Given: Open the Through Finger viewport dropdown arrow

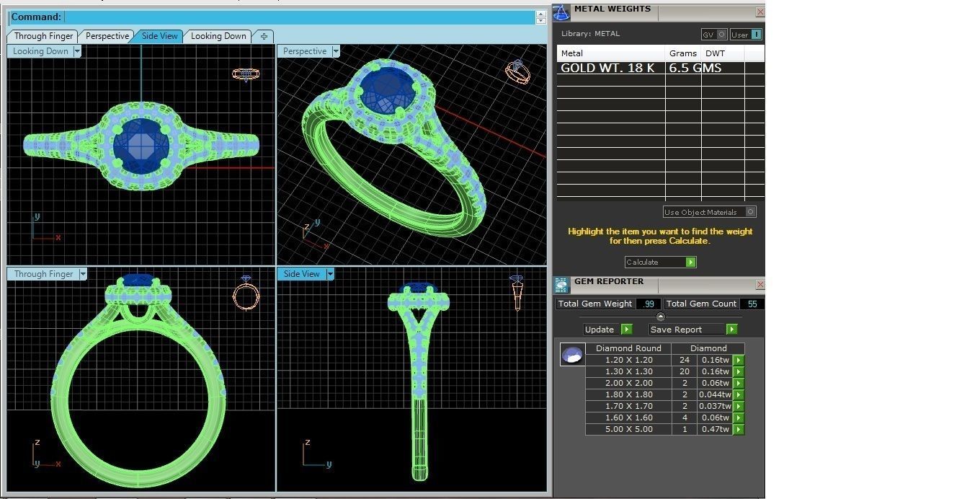Looking at the screenshot, I should coord(83,274).
